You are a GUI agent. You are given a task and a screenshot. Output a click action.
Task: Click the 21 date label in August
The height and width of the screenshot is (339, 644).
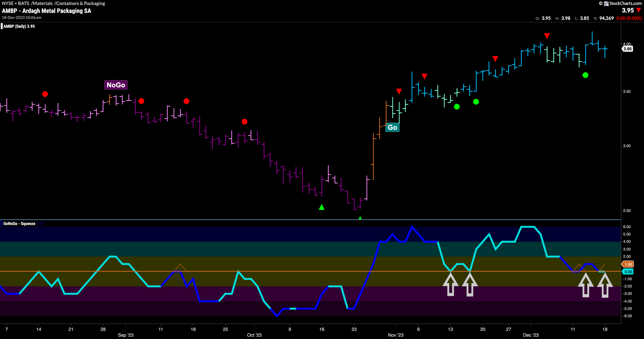pos(71,329)
